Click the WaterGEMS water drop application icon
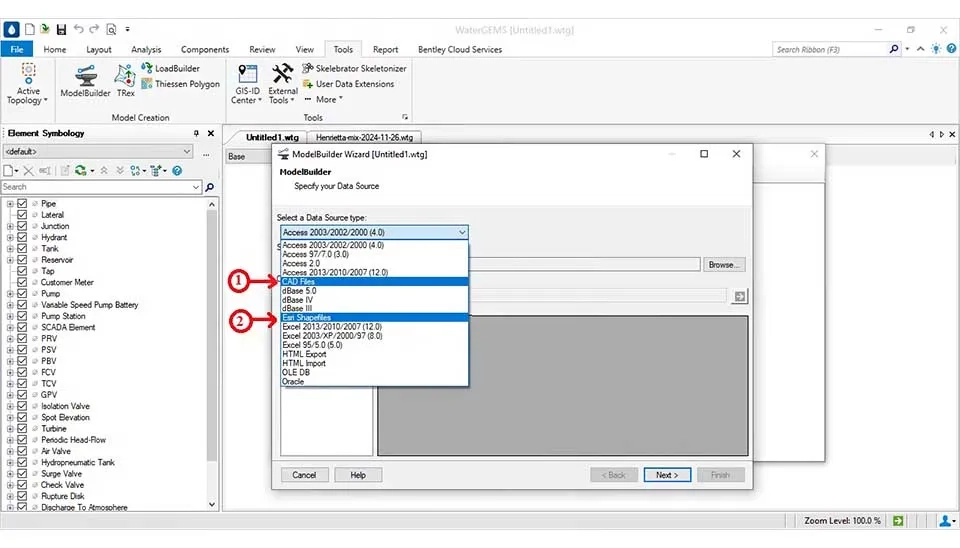Screen dimensions: 960x548 12,29
